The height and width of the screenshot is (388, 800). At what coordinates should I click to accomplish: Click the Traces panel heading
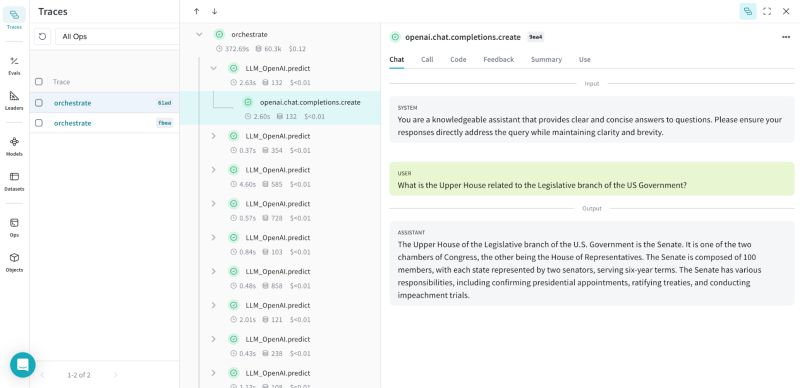click(53, 11)
